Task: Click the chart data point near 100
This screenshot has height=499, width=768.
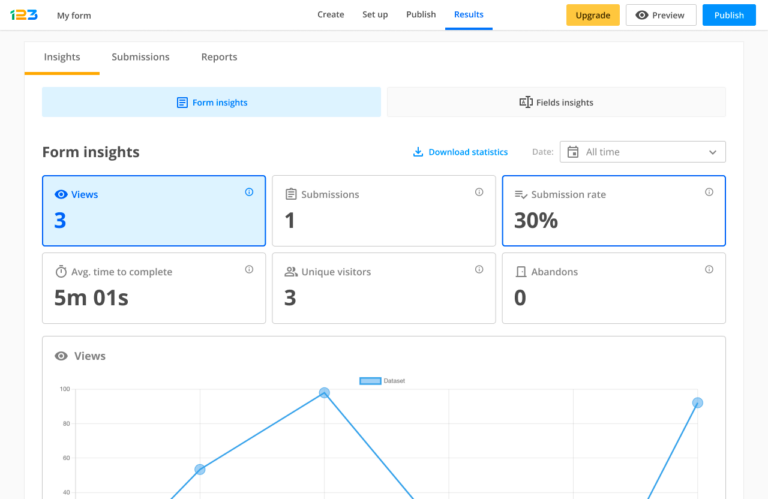Action: click(324, 393)
